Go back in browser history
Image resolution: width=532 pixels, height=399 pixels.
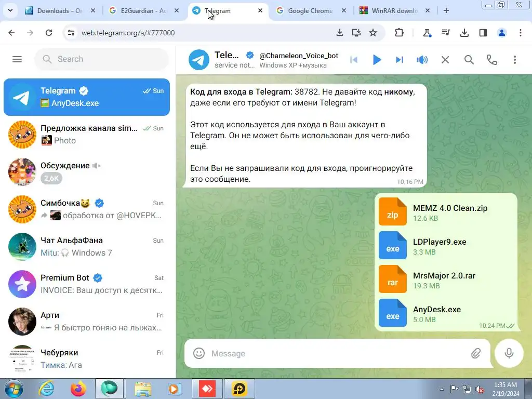point(11,33)
